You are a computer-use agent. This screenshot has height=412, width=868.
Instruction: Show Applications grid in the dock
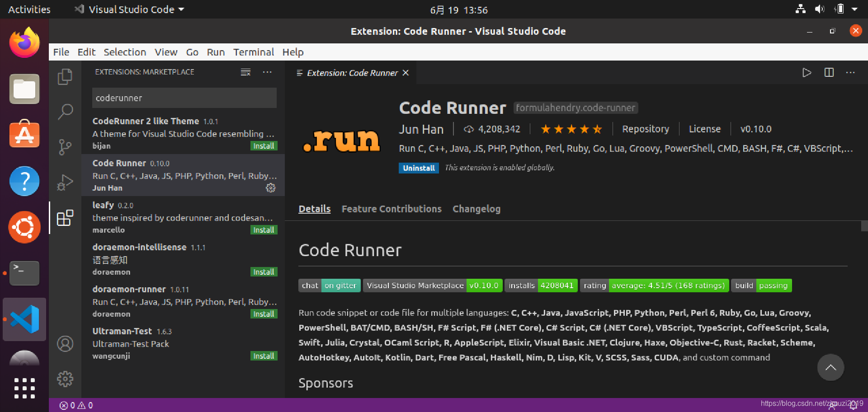pos(24,388)
